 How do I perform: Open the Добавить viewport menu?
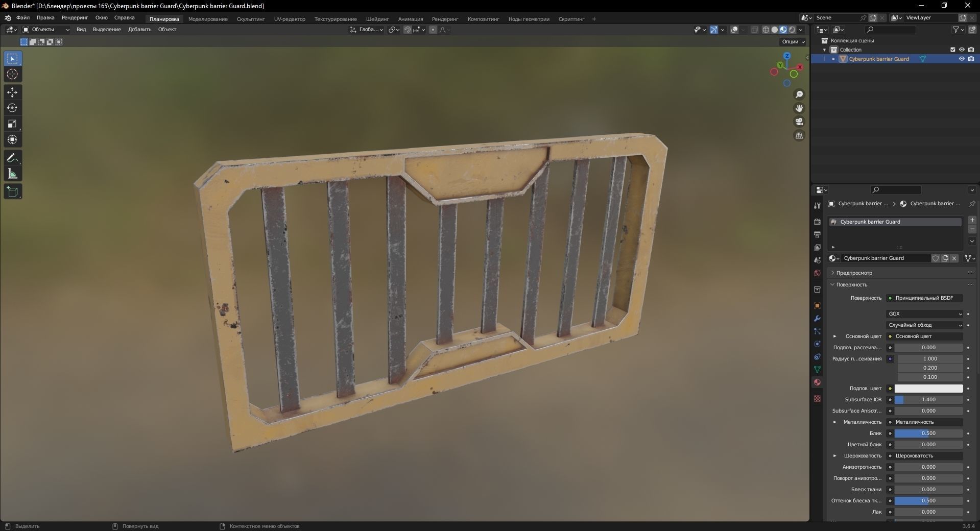(139, 30)
